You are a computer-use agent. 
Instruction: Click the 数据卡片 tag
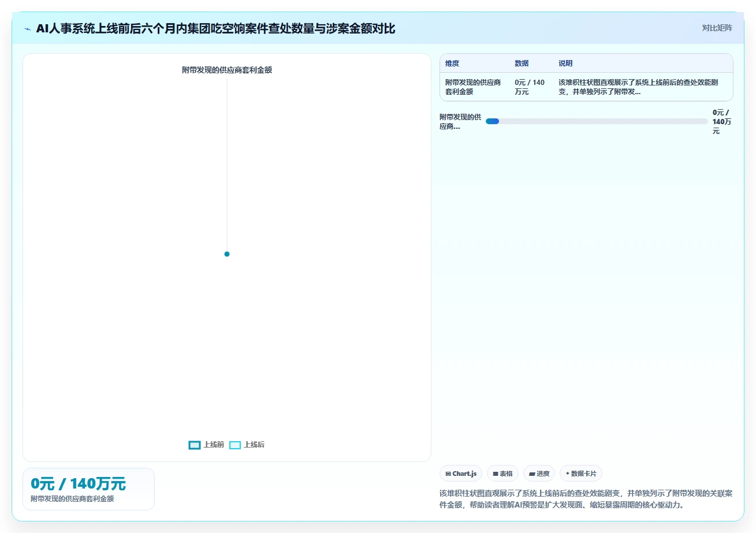580,474
